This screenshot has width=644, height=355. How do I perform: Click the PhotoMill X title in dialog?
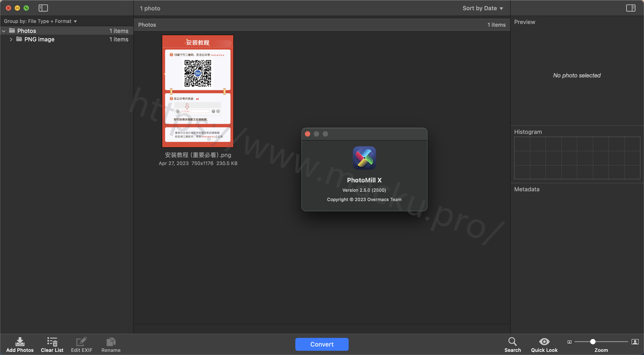point(364,180)
